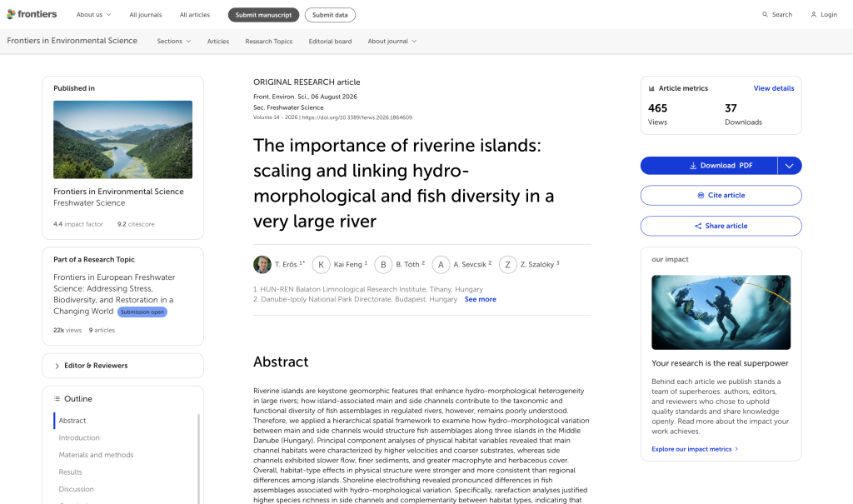This screenshot has height=504, width=853.
Task: Click A. Sevcsik author name
Action: (x=470, y=265)
